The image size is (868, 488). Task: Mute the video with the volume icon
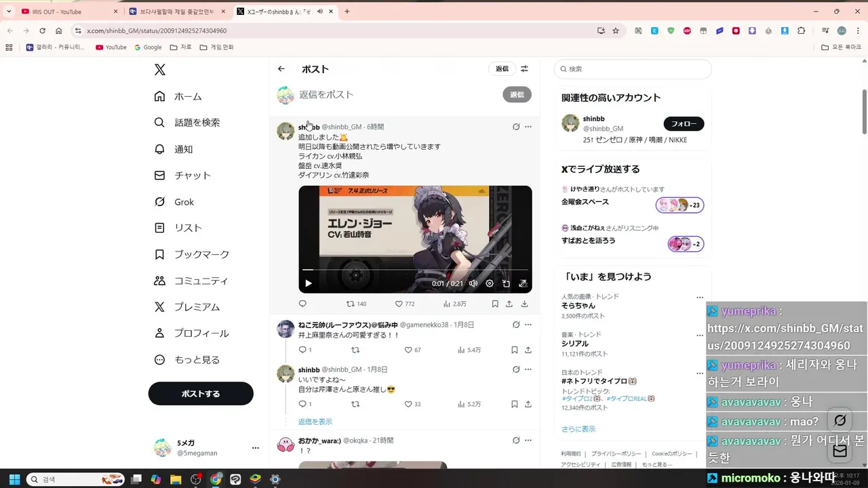[x=473, y=283]
